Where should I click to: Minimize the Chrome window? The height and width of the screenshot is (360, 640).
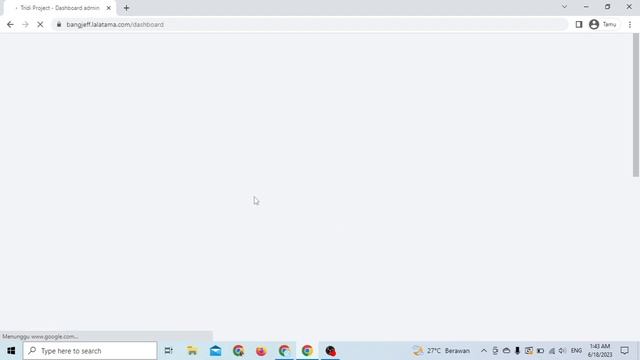pyautogui.click(x=586, y=7)
